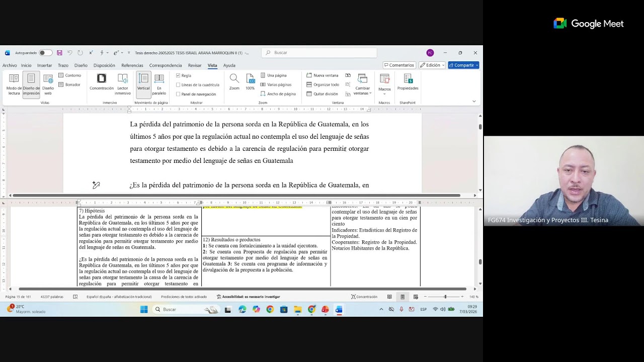644x362 pixels.
Task: Show hidden tray icons chevron
Action: [381, 309]
